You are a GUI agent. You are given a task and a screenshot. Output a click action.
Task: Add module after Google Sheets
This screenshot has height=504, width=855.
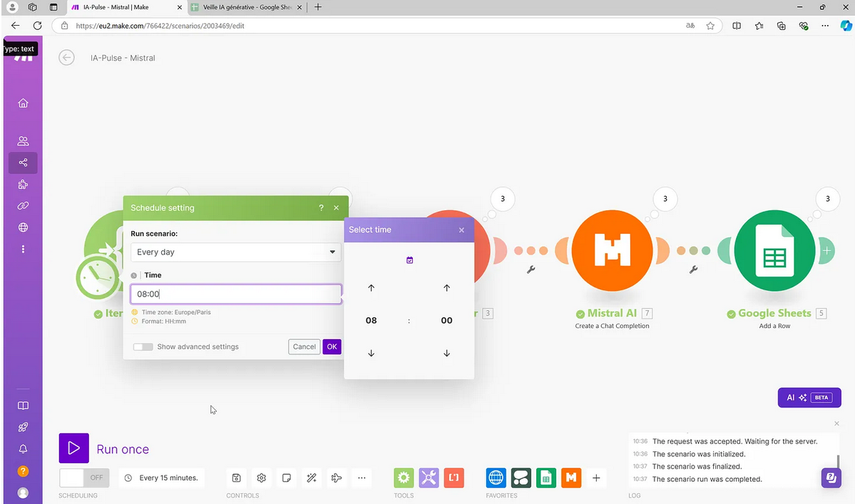pos(826,251)
